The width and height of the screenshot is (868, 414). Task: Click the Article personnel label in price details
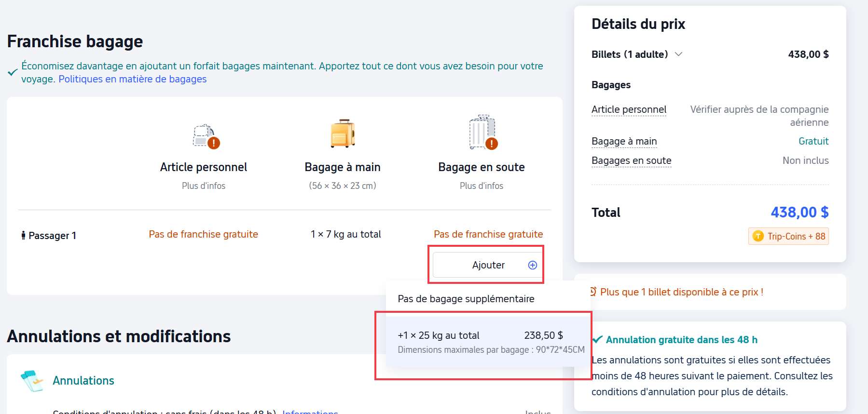[629, 109]
